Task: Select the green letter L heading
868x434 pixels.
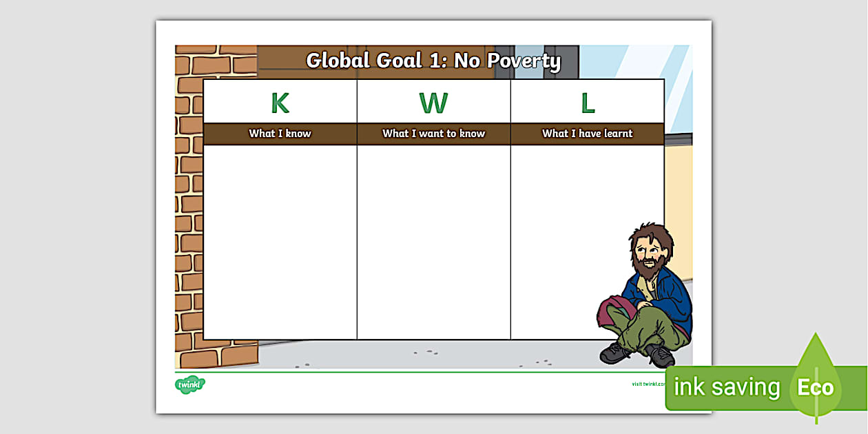Action: click(588, 102)
